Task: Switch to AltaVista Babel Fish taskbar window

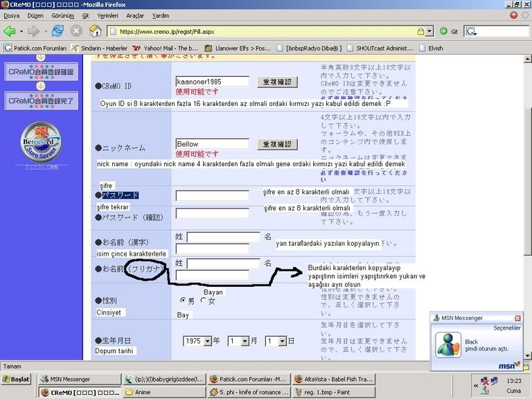Action: (x=333, y=380)
